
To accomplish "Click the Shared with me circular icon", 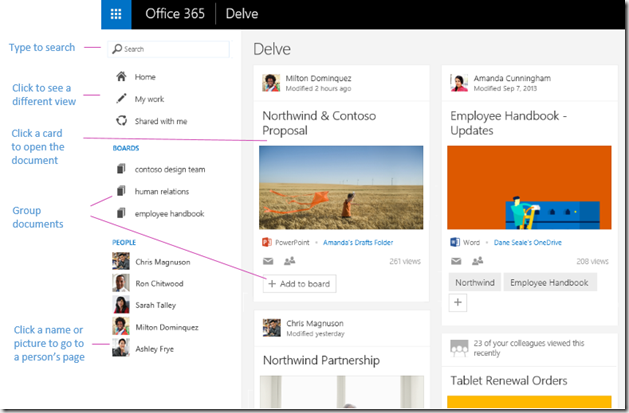I will tap(122, 120).
